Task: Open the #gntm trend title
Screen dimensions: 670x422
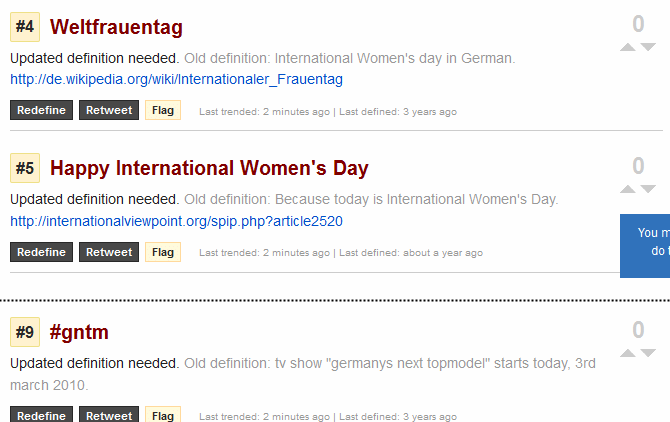Action: click(79, 332)
